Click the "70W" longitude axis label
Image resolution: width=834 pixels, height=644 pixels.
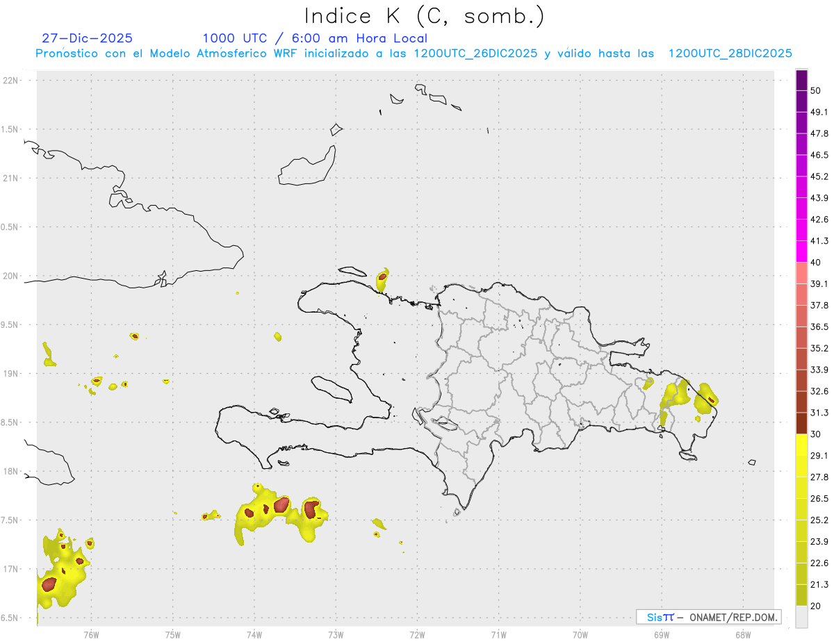tap(580, 634)
